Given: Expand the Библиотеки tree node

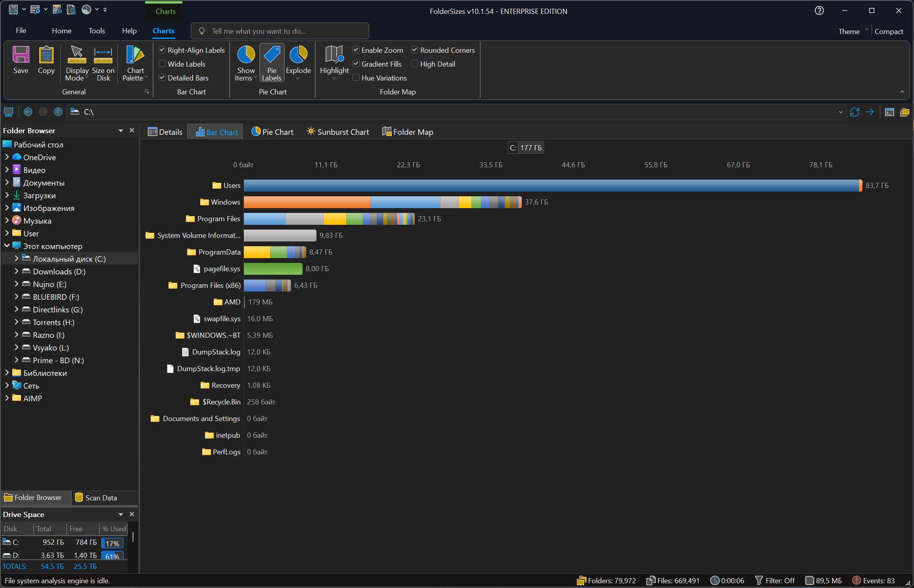Looking at the screenshot, I should [x=7, y=373].
